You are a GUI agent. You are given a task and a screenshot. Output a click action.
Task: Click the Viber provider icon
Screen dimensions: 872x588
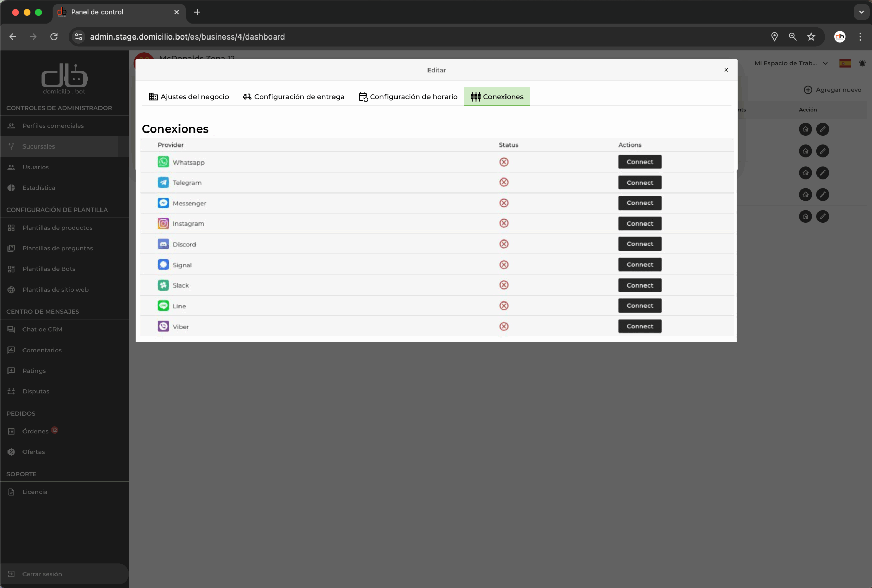pyautogui.click(x=163, y=326)
